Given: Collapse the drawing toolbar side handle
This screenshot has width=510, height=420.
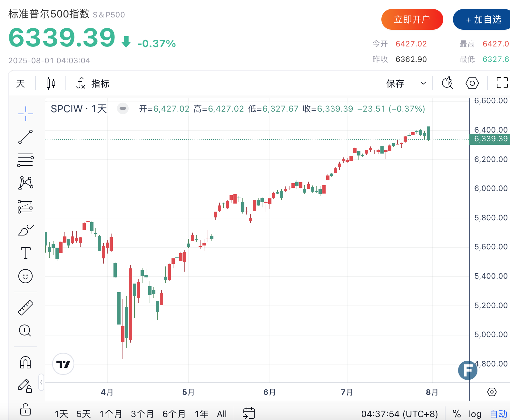Looking at the screenshot, I should (41, 382).
